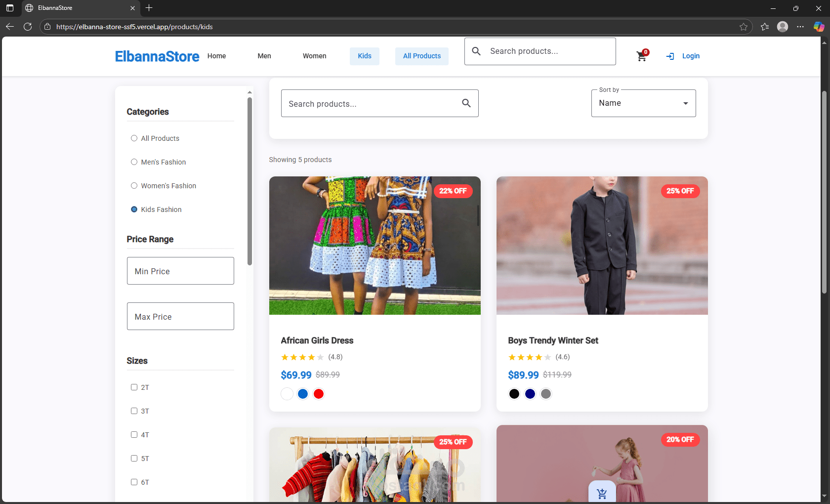
Task: Click the filter sidebar scrollbar
Action: 250,181
